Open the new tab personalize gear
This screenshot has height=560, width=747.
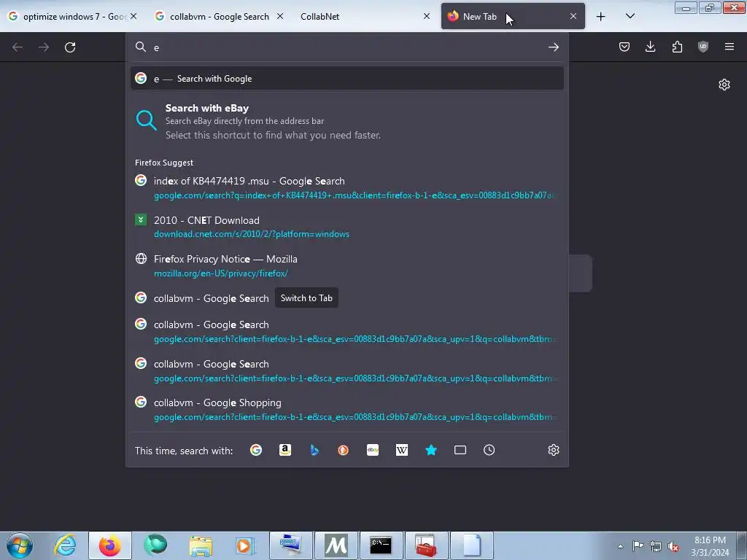724,85
